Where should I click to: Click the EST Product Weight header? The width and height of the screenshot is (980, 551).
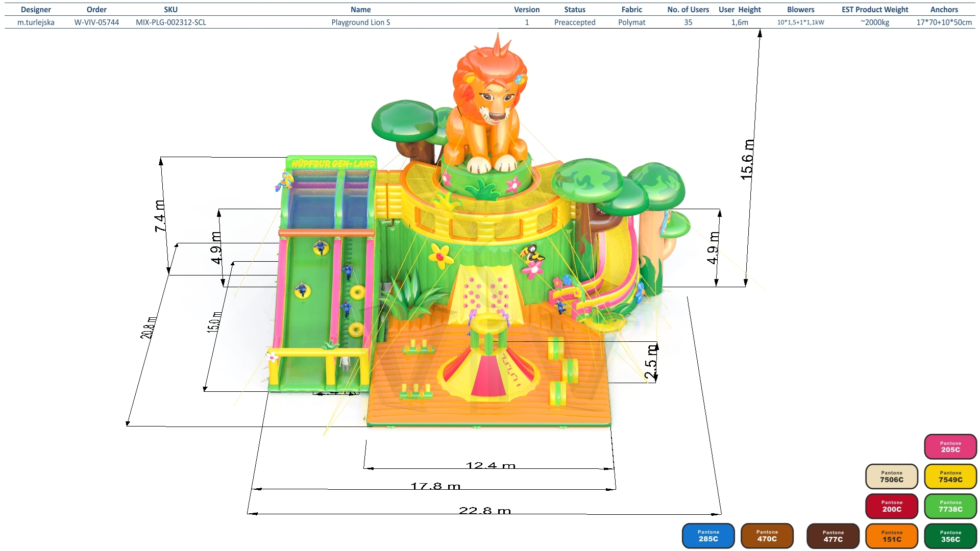click(875, 10)
